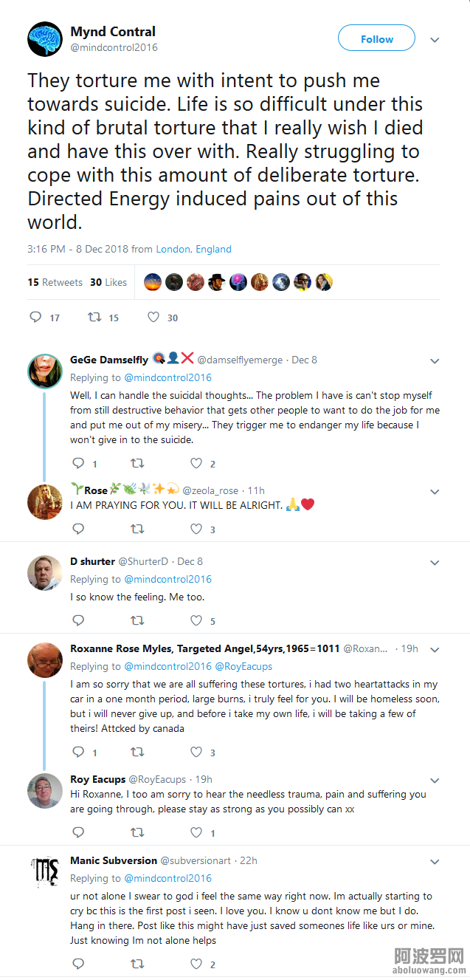Open D shurter's profile picture
This screenshot has height=980, width=470.
(x=45, y=573)
